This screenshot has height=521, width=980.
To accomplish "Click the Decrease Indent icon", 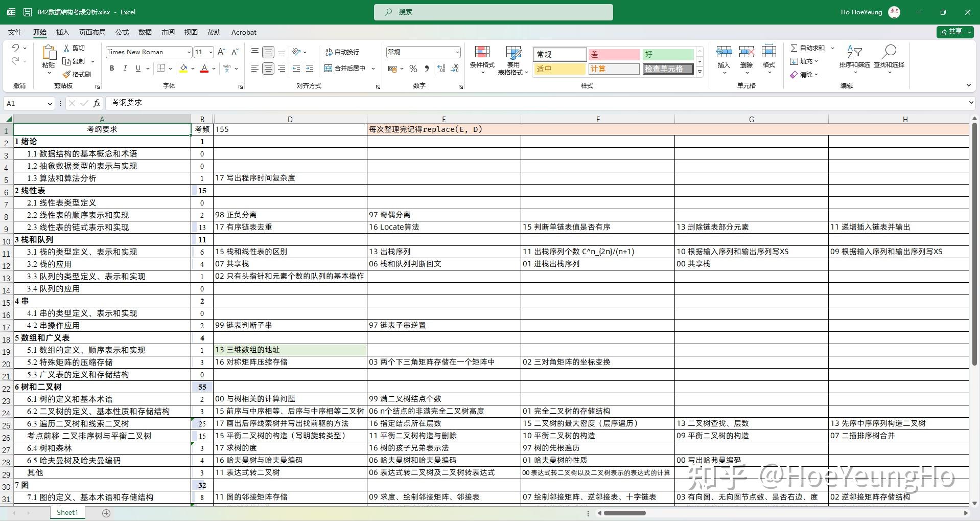I will [x=296, y=69].
